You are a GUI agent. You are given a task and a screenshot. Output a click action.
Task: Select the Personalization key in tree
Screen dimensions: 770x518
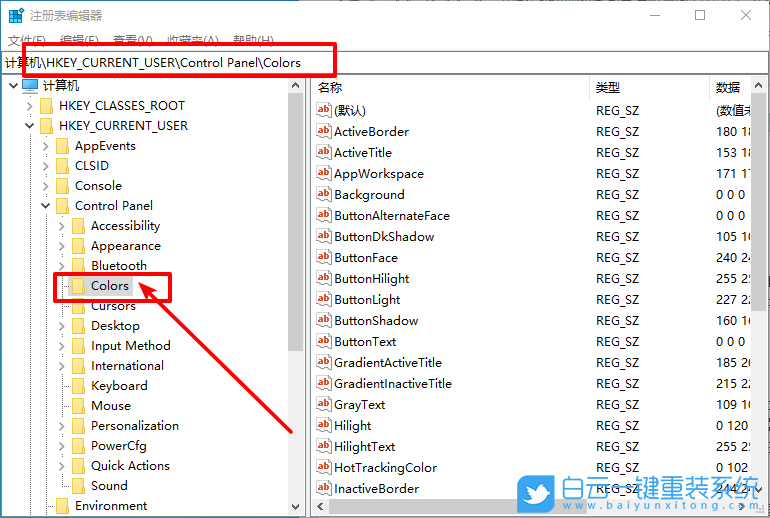134,426
